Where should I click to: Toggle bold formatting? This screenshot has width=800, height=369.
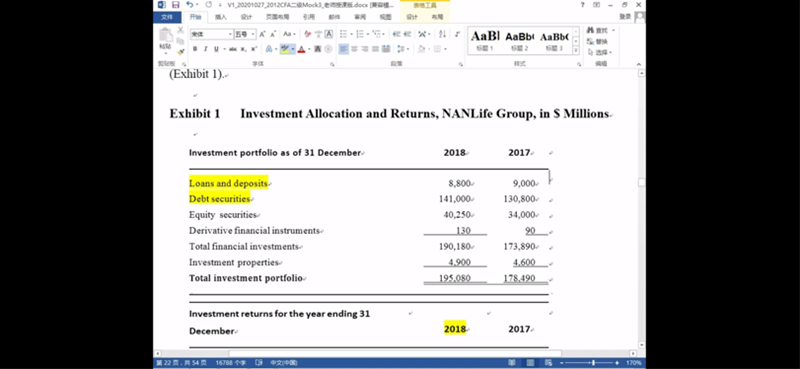(195, 49)
